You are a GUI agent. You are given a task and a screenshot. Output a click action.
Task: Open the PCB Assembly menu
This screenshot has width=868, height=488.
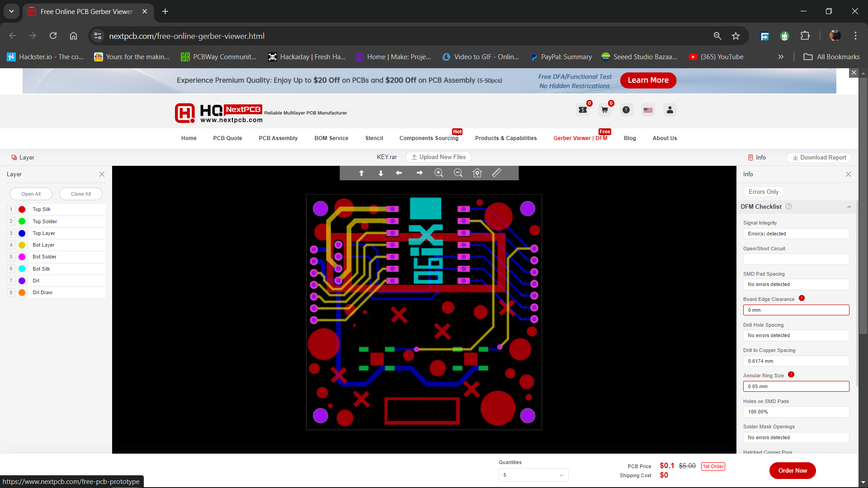pos(278,138)
